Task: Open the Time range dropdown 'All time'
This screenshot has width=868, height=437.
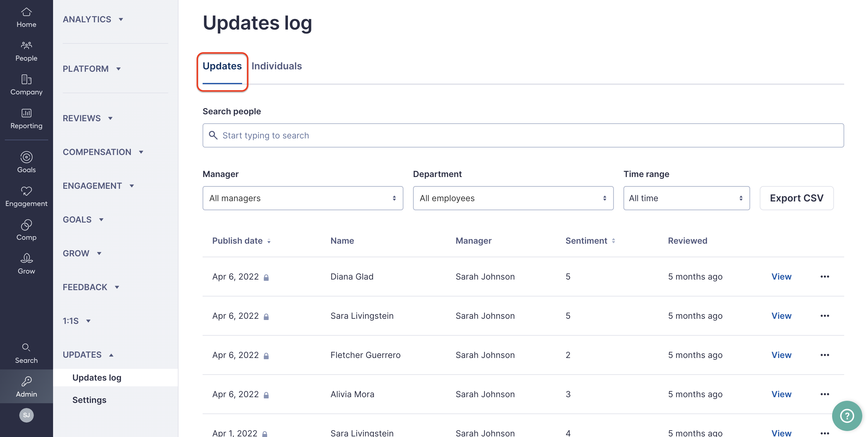Action: click(687, 198)
